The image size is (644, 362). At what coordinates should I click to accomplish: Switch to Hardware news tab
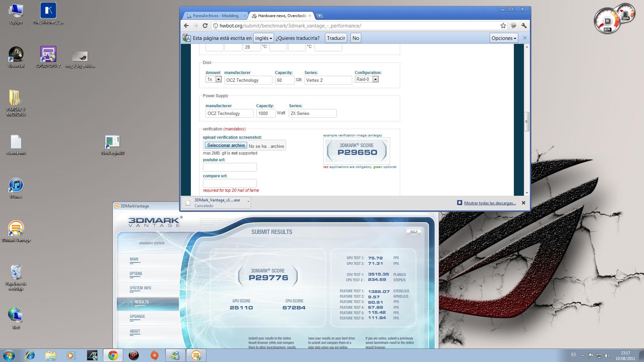coord(281,16)
